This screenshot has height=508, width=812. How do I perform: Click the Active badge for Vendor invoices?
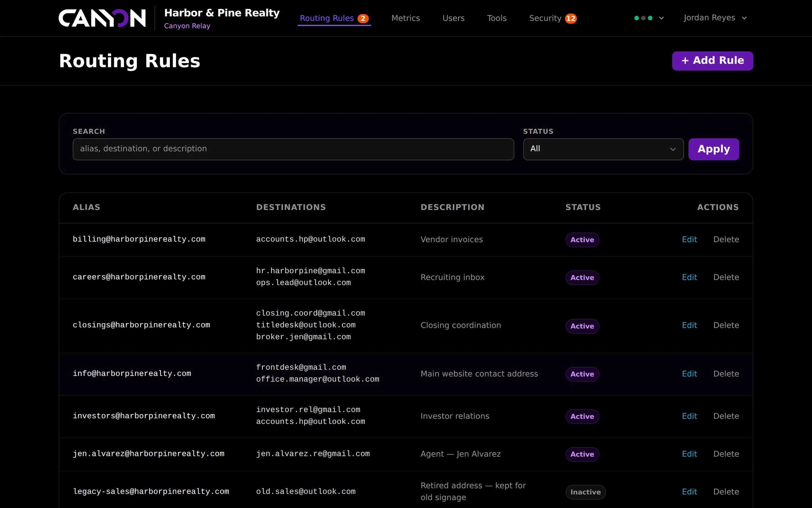coord(582,240)
